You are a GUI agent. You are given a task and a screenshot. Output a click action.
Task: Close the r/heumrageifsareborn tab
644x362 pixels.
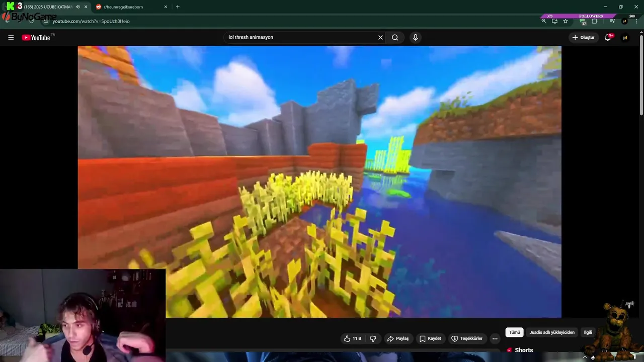coord(166,7)
